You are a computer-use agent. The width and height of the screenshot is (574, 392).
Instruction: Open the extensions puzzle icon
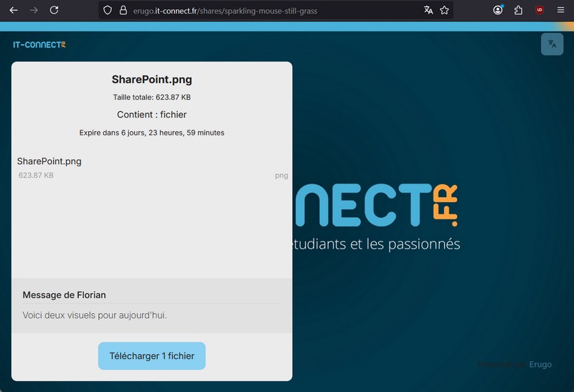(518, 10)
